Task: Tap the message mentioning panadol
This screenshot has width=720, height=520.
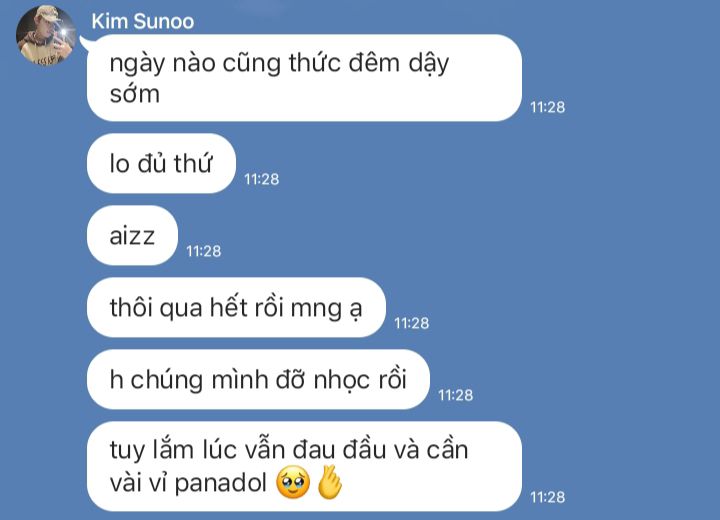Action: click(x=304, y=466)
